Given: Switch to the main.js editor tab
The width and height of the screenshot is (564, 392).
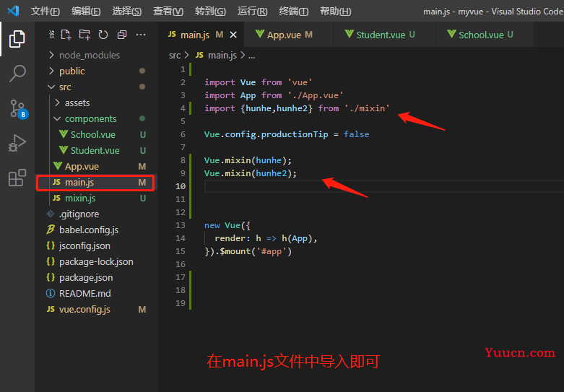Looking at the screenshot, I should (201, 35).
